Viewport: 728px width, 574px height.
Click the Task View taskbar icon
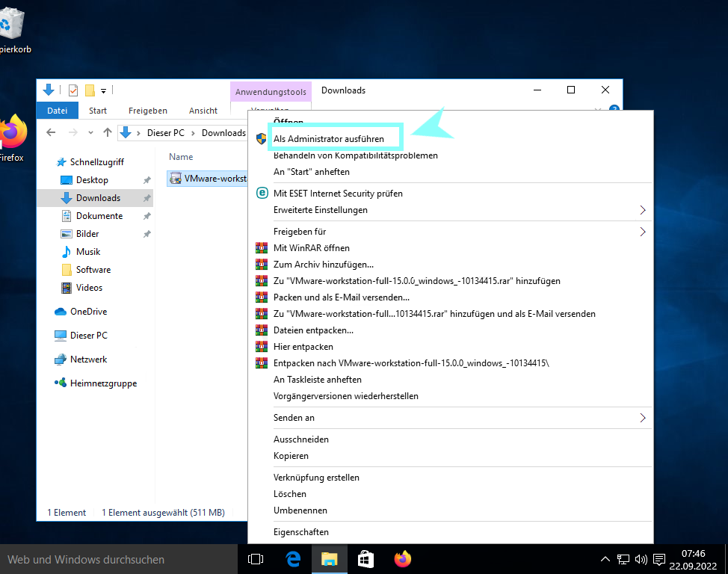tap(256, 558)
